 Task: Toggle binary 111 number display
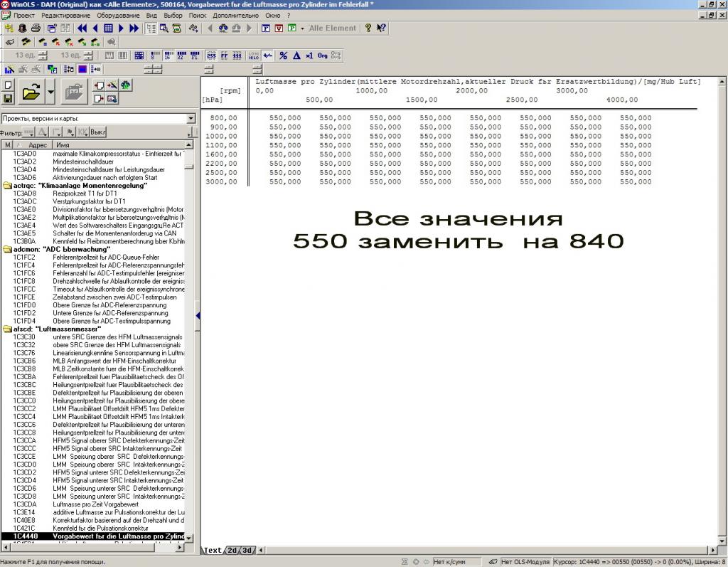[237, 55]
